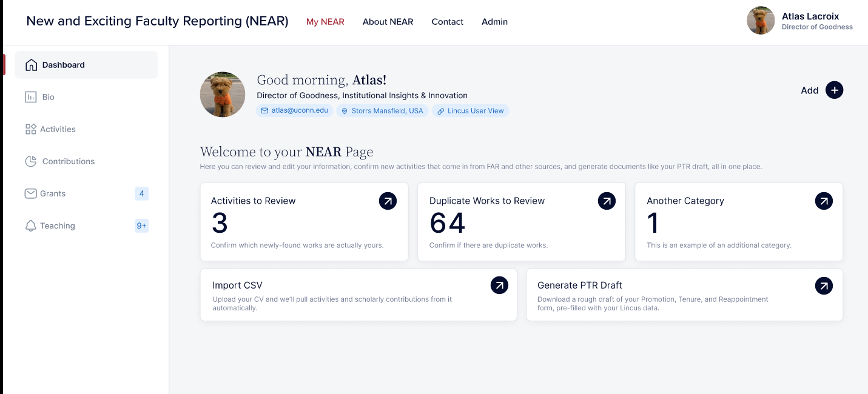Click the Import CSV card title
868x394 pixels.
[237, 285]
